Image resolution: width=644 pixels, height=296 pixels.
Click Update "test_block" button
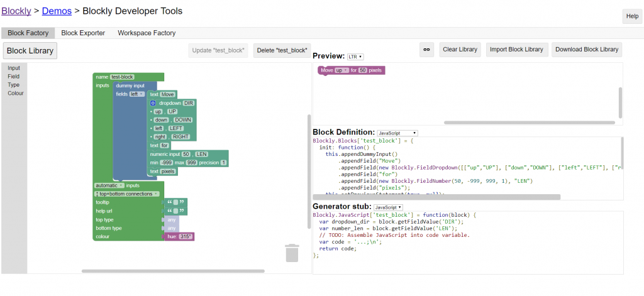coord(218,50)
